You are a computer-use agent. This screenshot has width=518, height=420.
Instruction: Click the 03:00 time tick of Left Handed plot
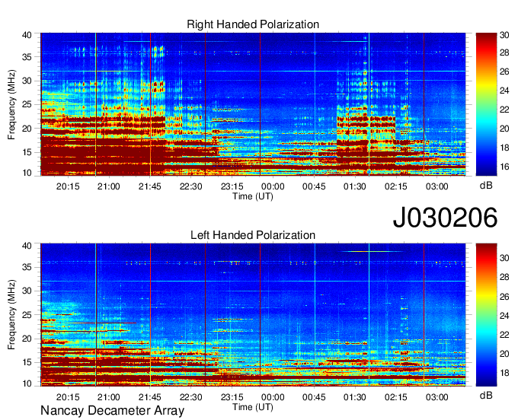436,397
